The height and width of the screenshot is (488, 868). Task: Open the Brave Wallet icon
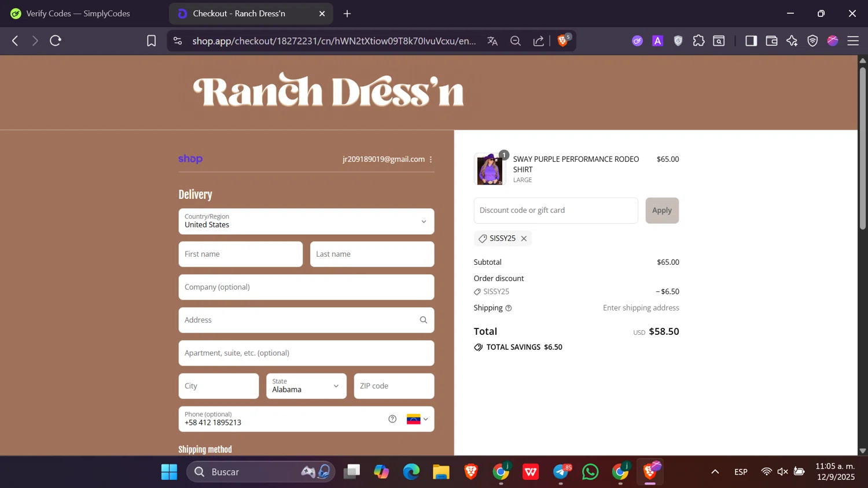[x=771, y=41]
